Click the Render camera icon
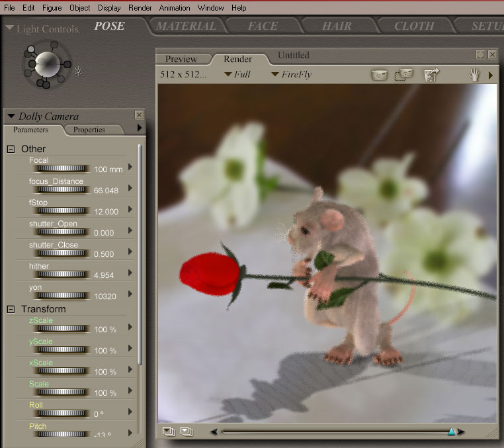 (379, 75)
